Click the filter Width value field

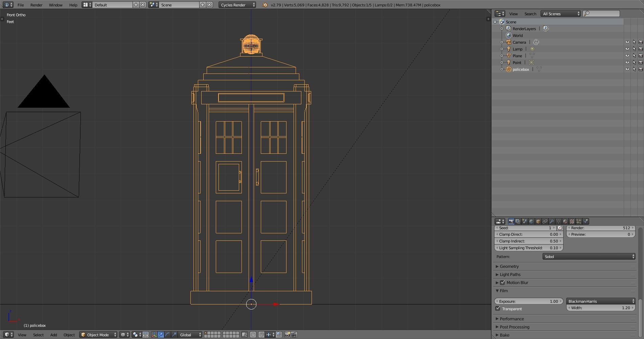[601, 308]
